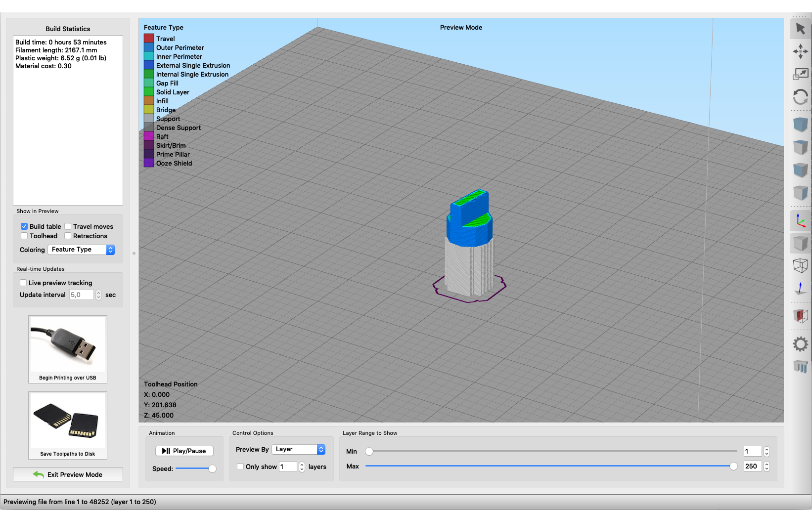Click the Max layer stepper arrows
Screen dimensions: 812x510
click(x=767, y=466)
